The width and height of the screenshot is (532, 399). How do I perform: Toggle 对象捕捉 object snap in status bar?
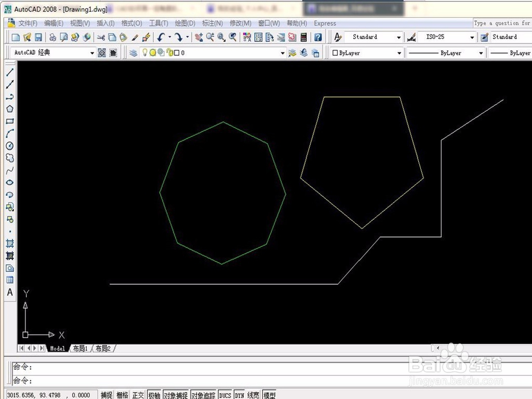176,395
